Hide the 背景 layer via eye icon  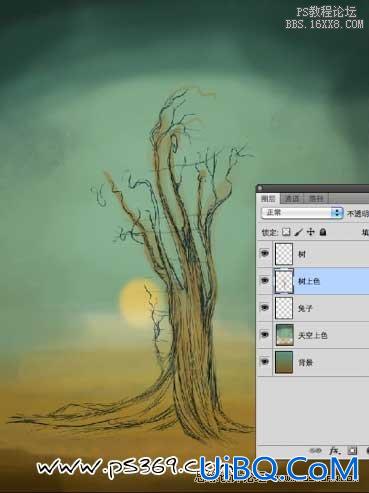click(x=265, y=362)
